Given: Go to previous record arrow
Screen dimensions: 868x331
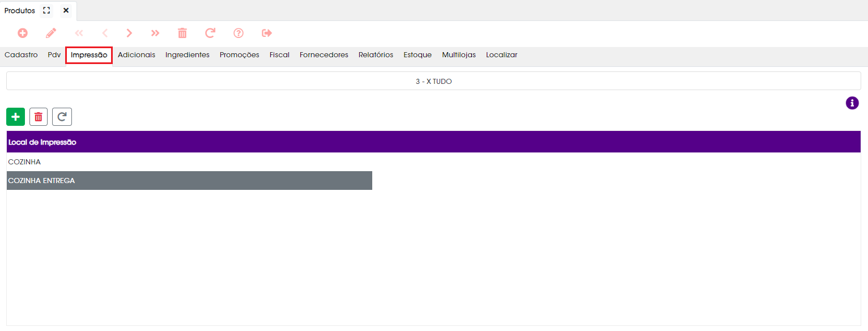Looking at the screenshot, I should tap(105, 33).
